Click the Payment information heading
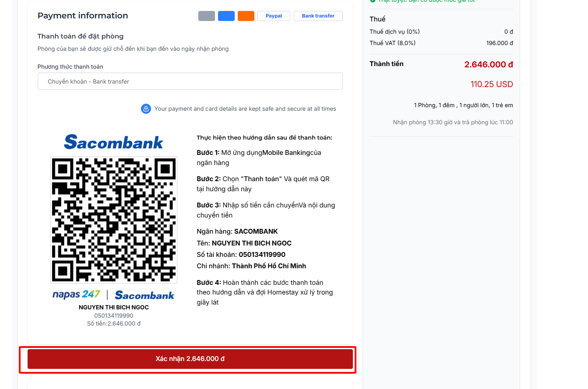The height and width of the screenshot is (389, 588). click(83, 16)
